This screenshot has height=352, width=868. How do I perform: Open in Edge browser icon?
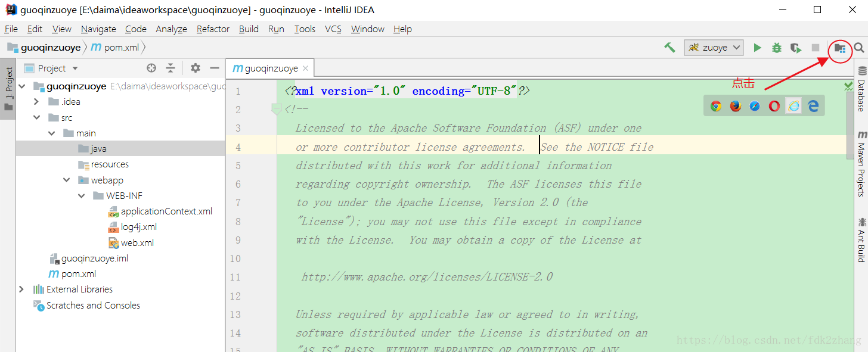[813, 106]
